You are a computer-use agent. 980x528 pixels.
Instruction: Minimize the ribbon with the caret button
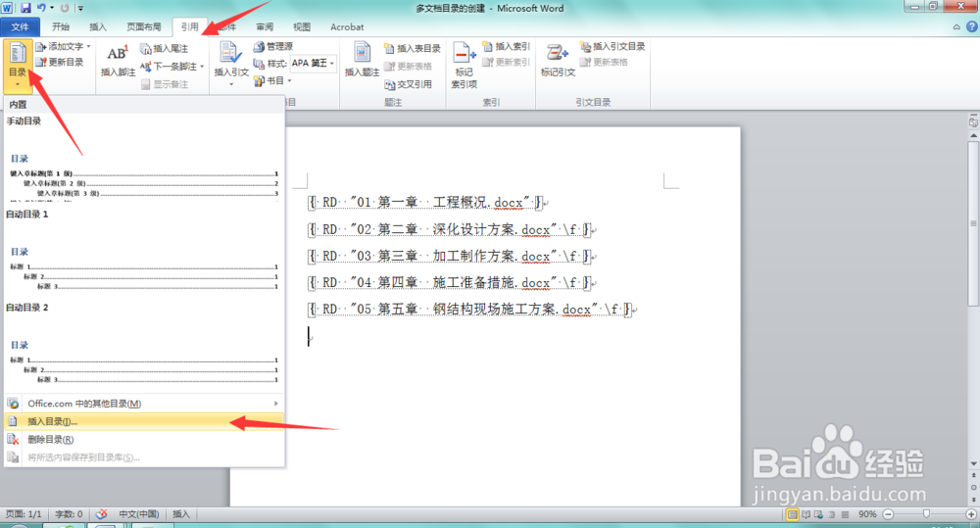click(956, 26)
